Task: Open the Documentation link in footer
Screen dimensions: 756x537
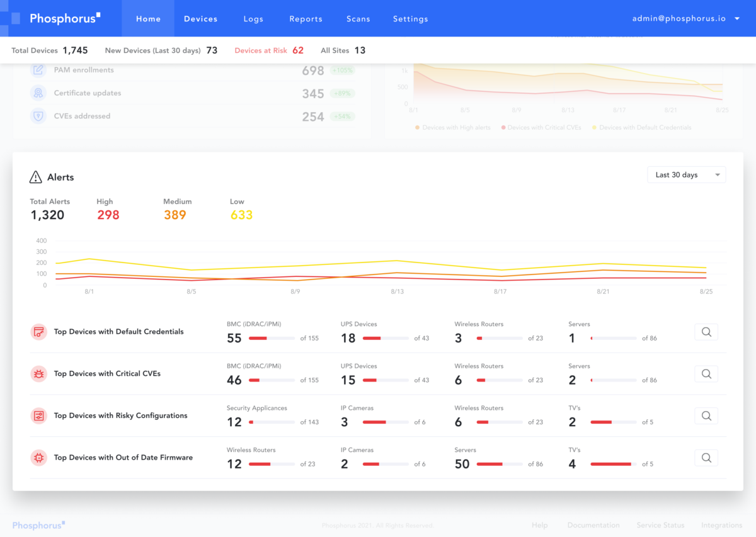Action: click(x=593, y=524)
